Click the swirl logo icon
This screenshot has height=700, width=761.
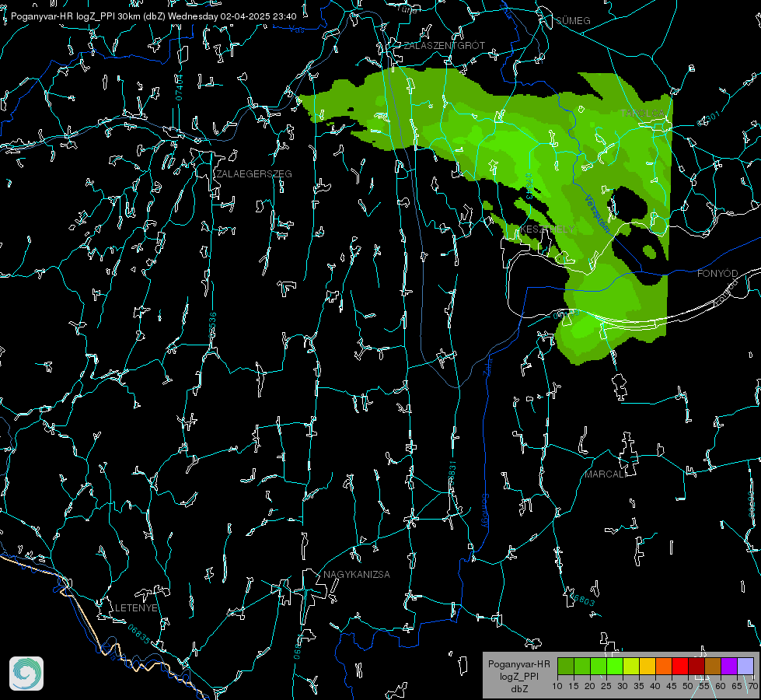pyautogui.click(x=26, y=674)
